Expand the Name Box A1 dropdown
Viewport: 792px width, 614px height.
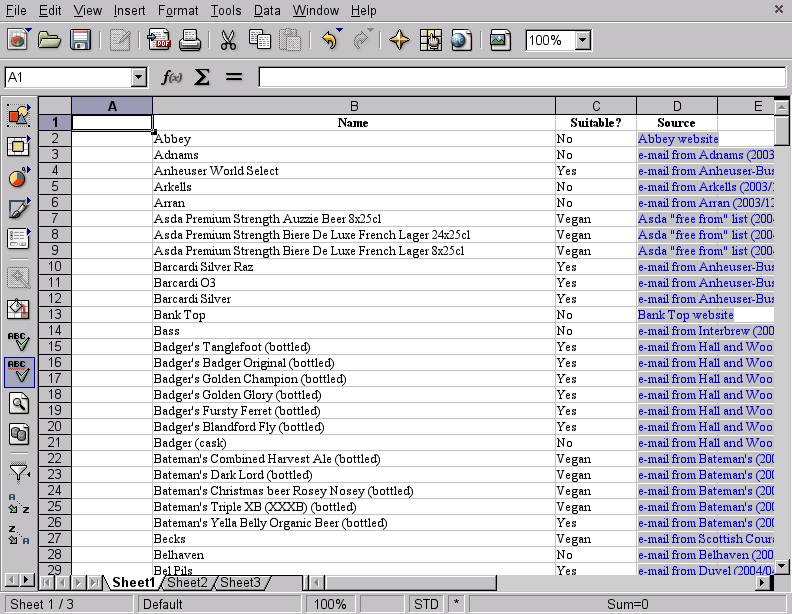point(138,77)
